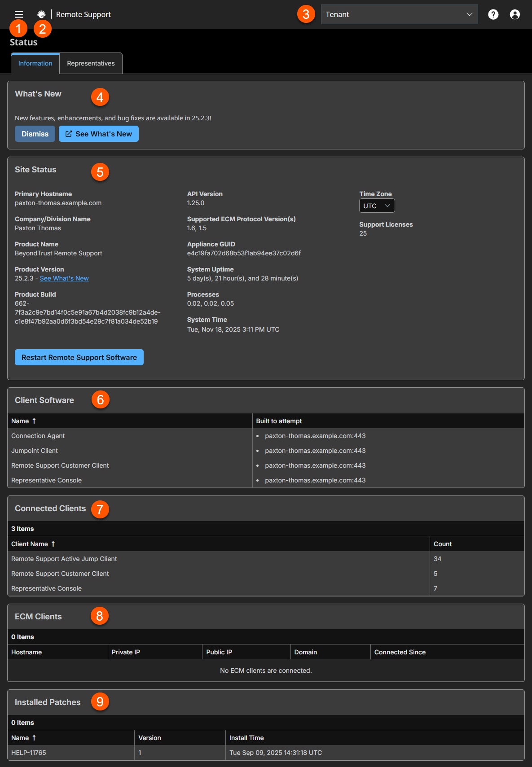This screenshot has height=767, width=532.
Task: Open the help question mark icon
Action: 493,14
